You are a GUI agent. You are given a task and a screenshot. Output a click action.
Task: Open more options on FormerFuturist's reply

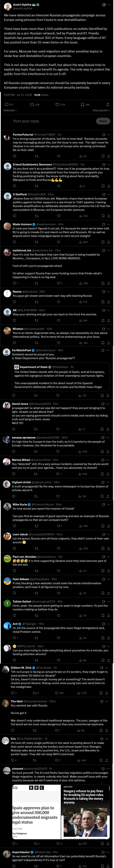109,134
